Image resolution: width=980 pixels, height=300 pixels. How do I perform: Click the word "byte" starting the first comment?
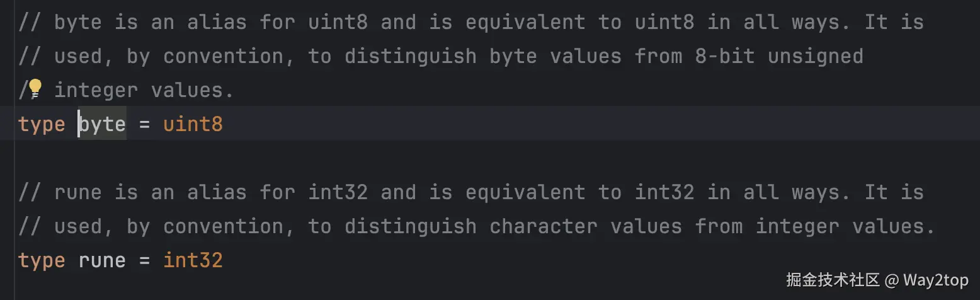point(78,23)
